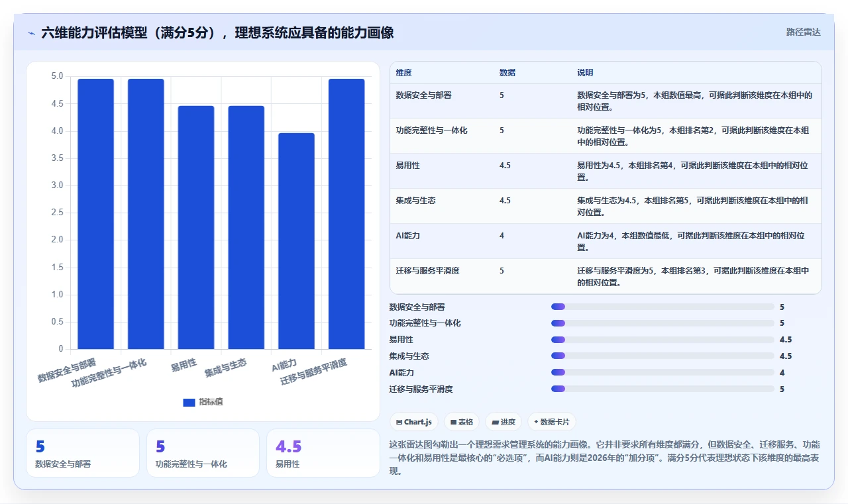The height and width of the screenshot is (504, 848).
Task: Click the 集成与生态 progress bar
Action: pyautogui.click(x=662, y=356)
